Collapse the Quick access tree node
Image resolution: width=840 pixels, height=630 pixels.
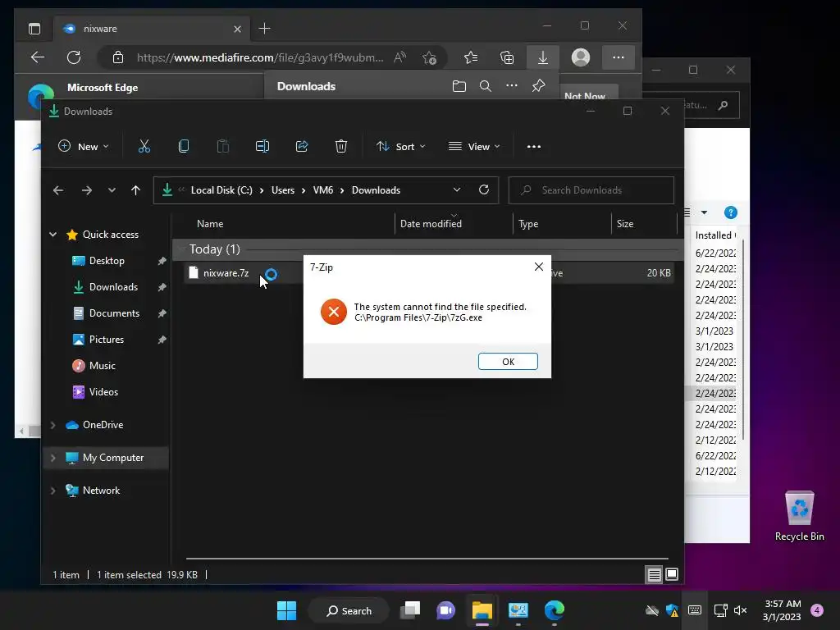click(53, 234)
